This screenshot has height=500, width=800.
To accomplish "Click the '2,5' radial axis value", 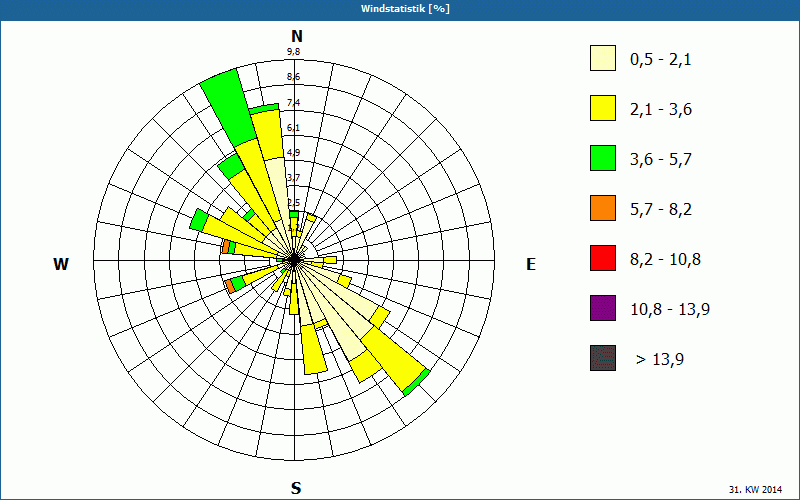I will [x=293, y=203].
